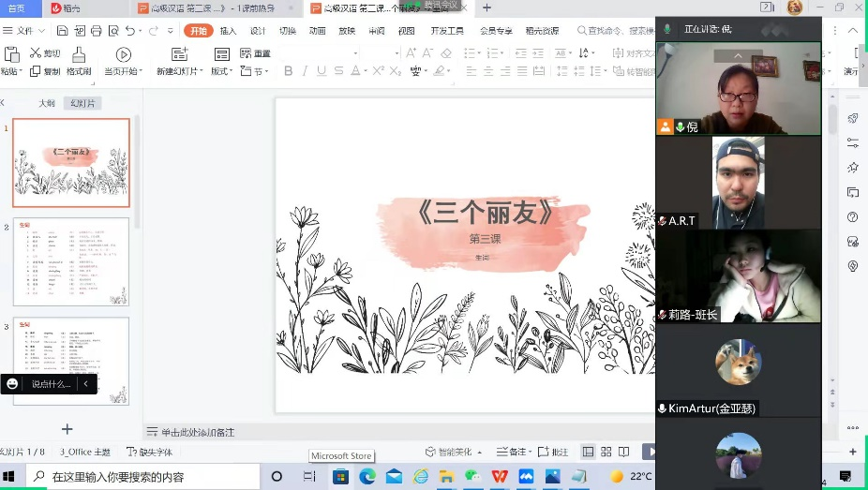868x490 pixels.
Task: Collapse the video panel with the up chevron
Action: [x=738, y=56]
